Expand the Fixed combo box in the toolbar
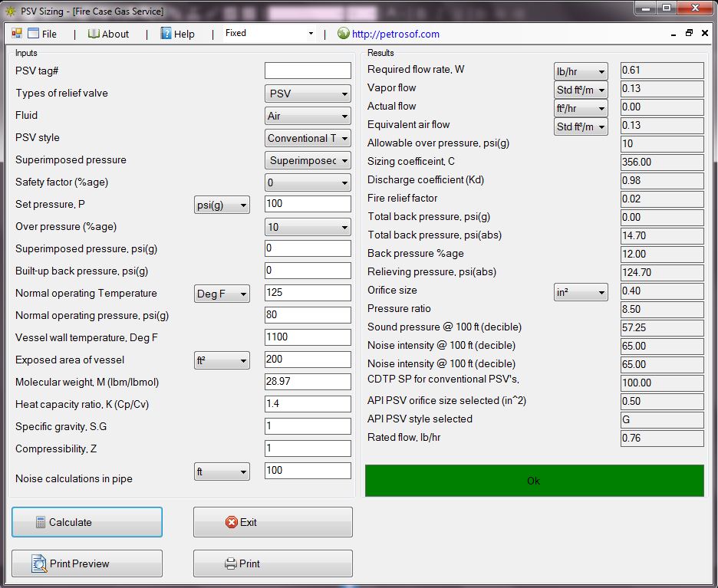This screenshot has width=718, height=588. coord(312,34)
